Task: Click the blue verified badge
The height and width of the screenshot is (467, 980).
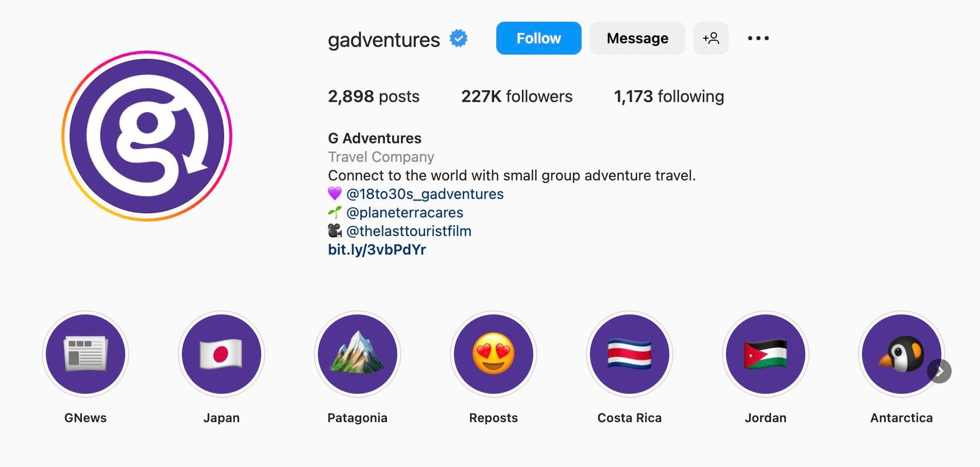Action: [x=459, y=38]
